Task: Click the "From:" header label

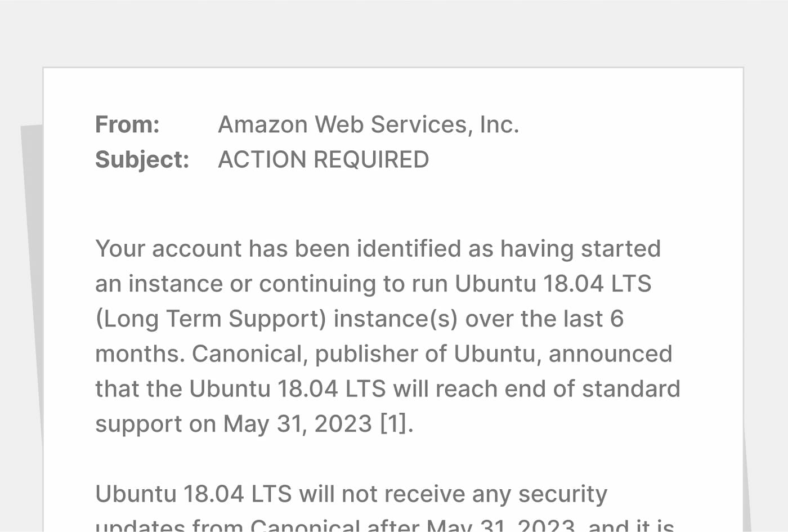Action: point(127,124)
